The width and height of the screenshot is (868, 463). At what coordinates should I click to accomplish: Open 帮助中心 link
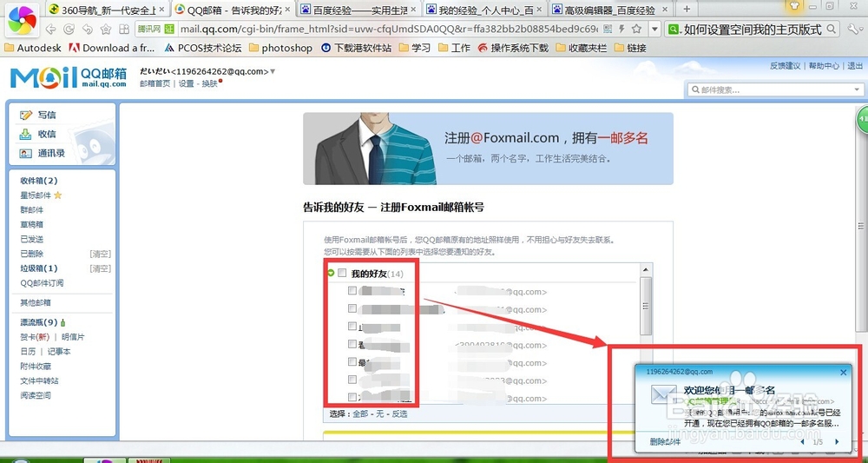[x=824, y=65]
